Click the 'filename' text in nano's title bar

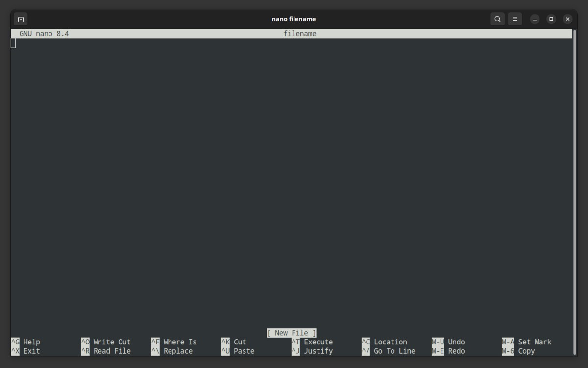point(300,34)
